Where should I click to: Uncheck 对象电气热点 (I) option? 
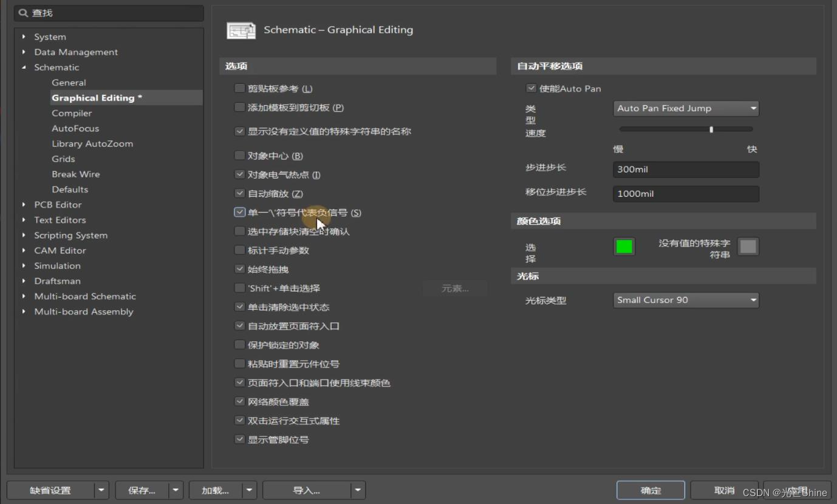(239, 174)
